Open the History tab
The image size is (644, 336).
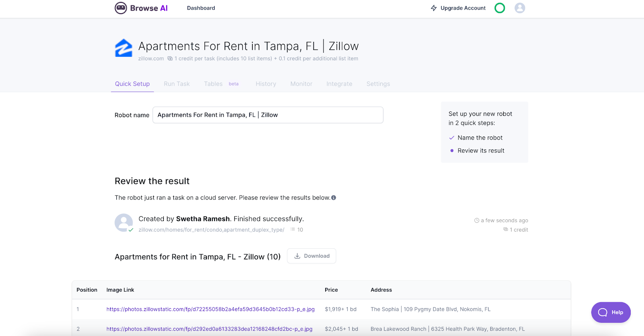pos(266,84)
